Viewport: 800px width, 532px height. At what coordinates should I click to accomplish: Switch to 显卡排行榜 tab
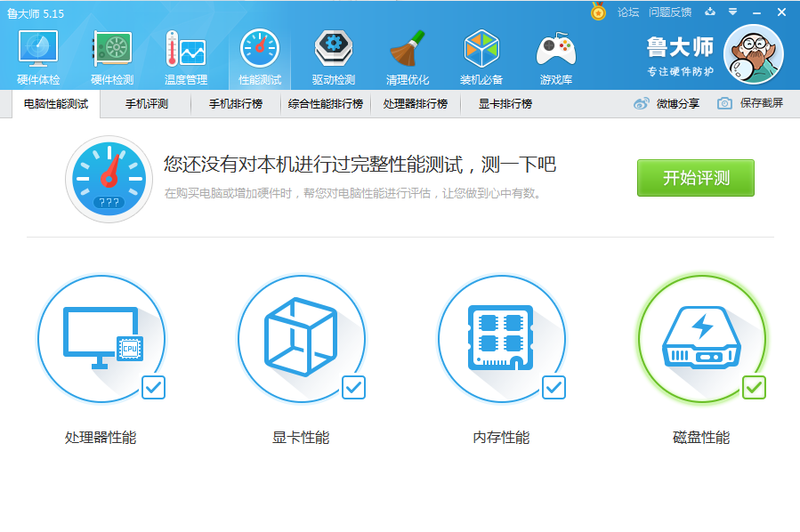coord(505,104)
